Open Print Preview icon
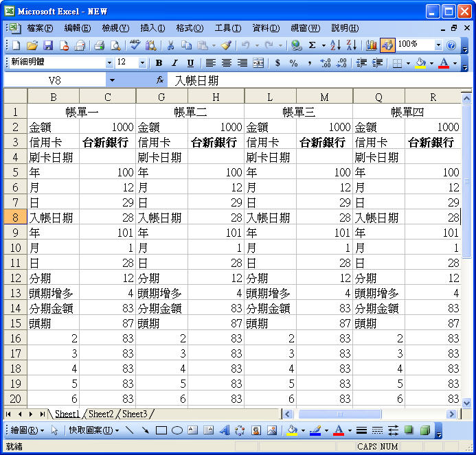Screen dimensions: 476x455 (x=115, y=45)
